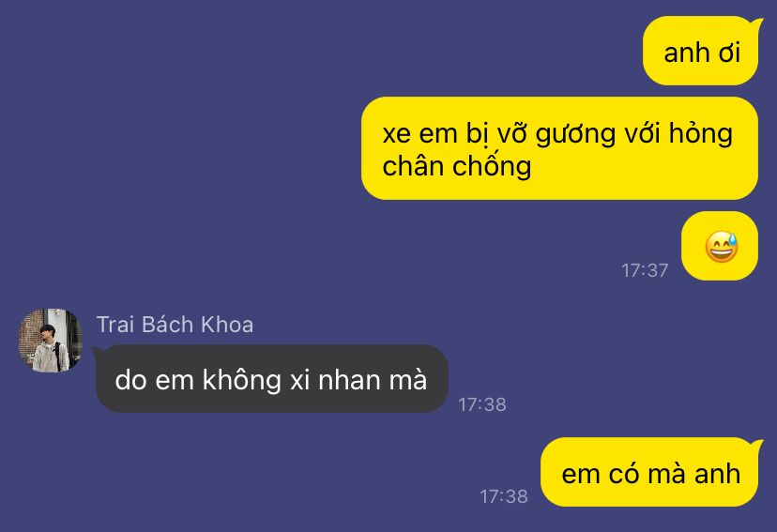Viewport: 777px width, 532px height.
Task: Click the 17:38 timestamp beside the gray bubble
Action: [482, 404]
